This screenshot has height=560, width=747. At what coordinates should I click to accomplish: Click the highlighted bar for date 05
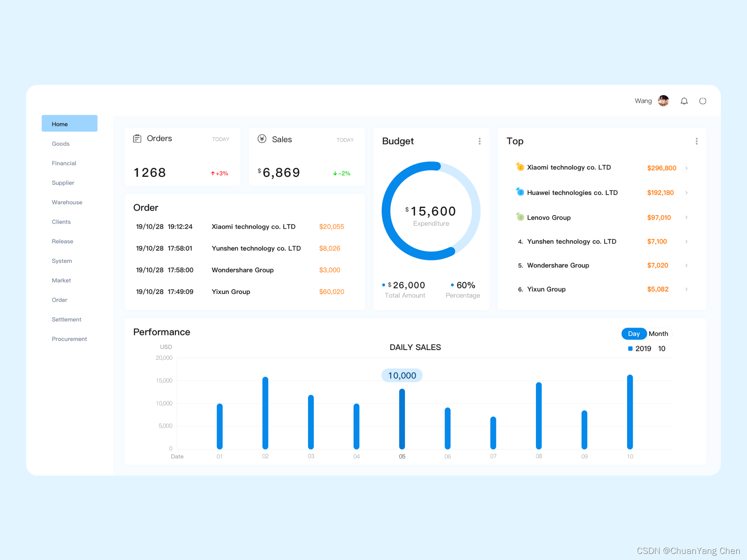pos(402,419)
